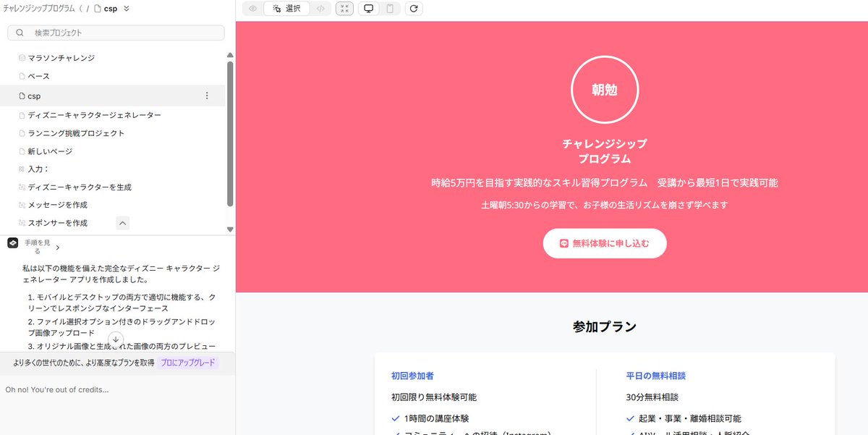Click page icon beside 新しいページ
Viewport: 868px width, 435px height.
22,151
